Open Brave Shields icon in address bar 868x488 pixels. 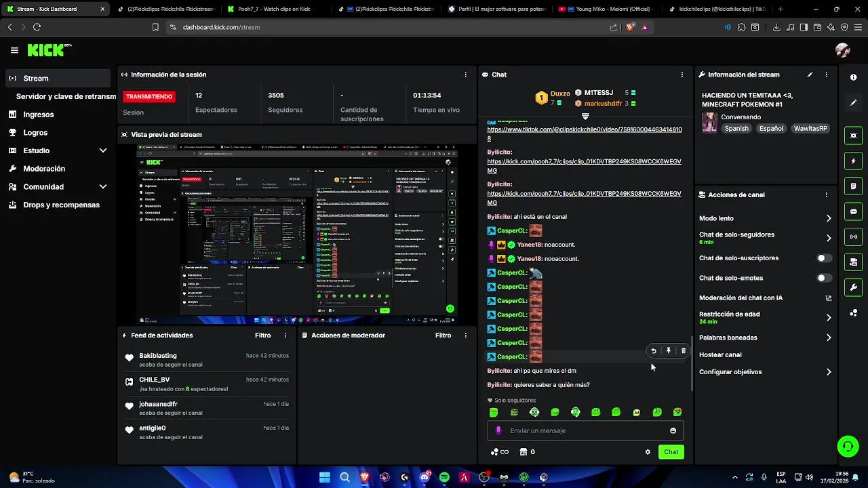point(630,27)
